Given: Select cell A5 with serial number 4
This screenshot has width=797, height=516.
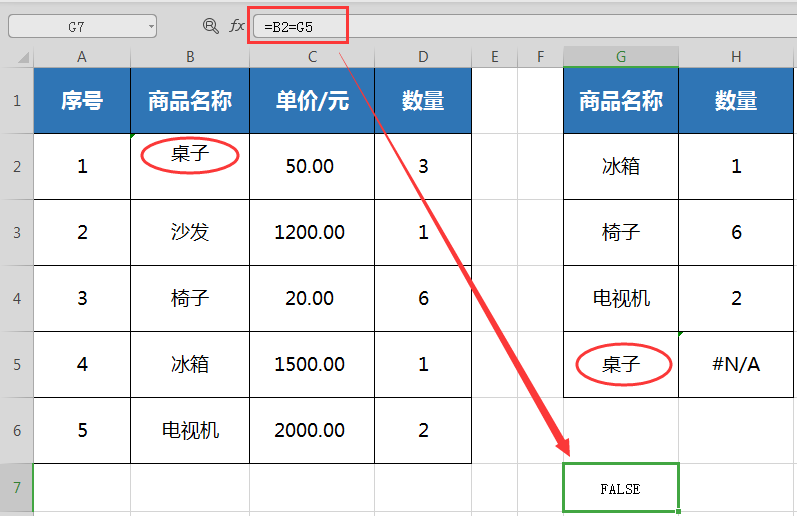Looking at the screenshot, I should 82,365.
